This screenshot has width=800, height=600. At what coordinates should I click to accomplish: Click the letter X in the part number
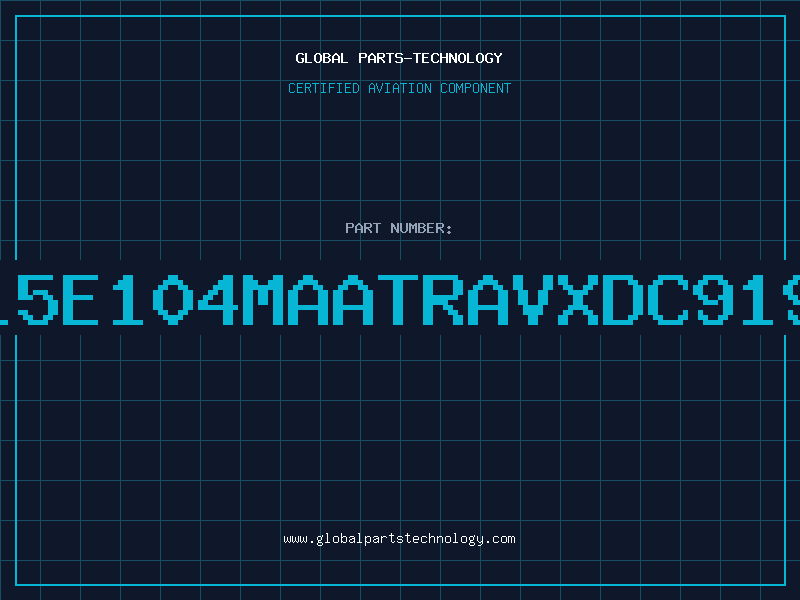(x=577, y=299)
